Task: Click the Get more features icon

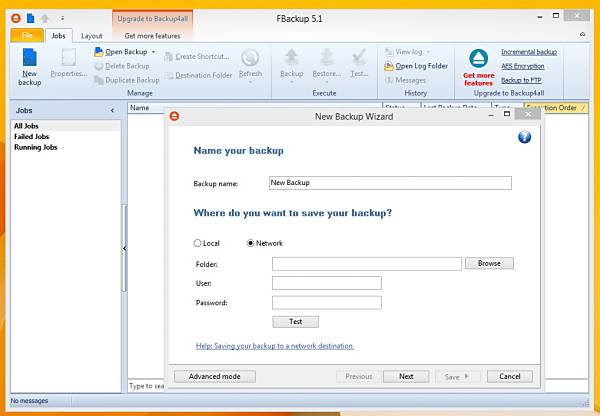Action: point(478,58)
